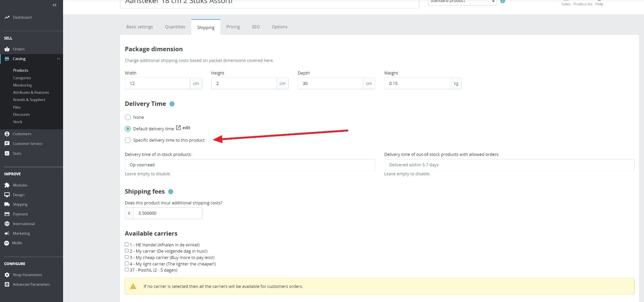Click the Payment card icon
644x302 pixels.
[x=7, y=214]
